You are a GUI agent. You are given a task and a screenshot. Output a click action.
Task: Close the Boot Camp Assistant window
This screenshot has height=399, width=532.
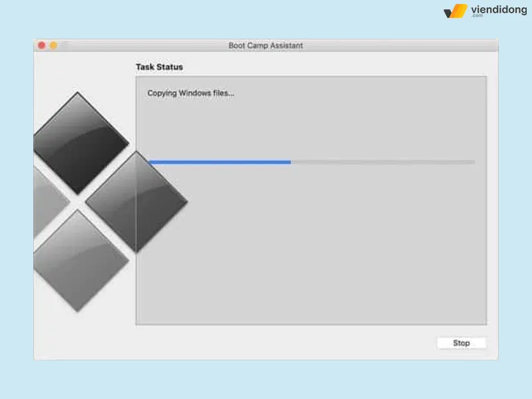(41, 45)
